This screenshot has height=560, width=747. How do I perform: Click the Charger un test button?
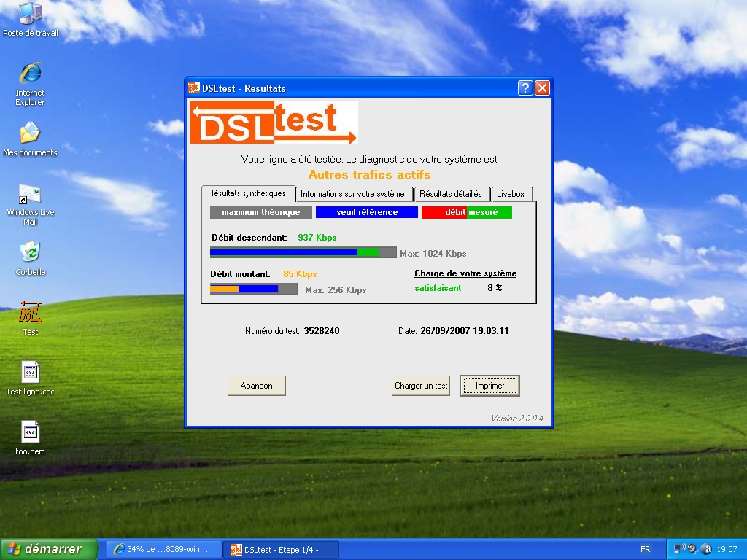(x=421, y=386)
